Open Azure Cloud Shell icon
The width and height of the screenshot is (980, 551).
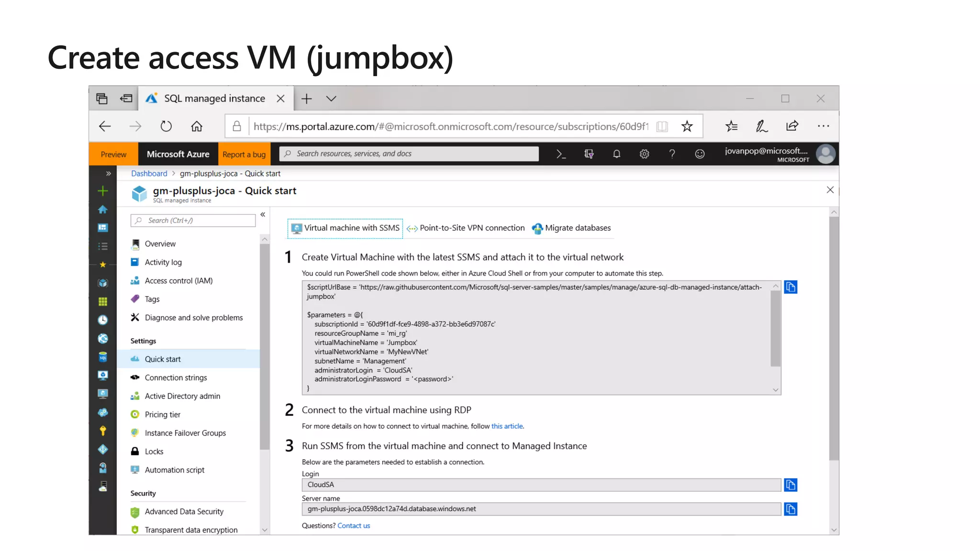561,154
